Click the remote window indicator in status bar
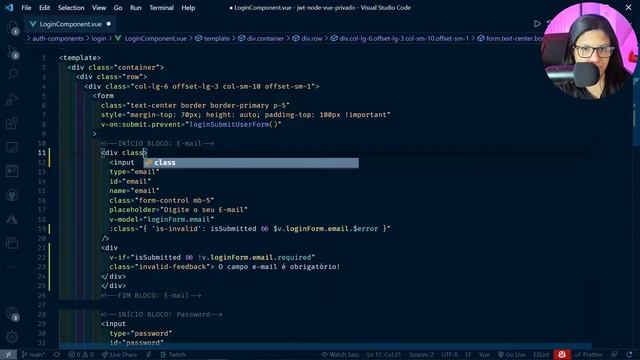Viewport: 640px width, 360px height. [x=8, y=355]
